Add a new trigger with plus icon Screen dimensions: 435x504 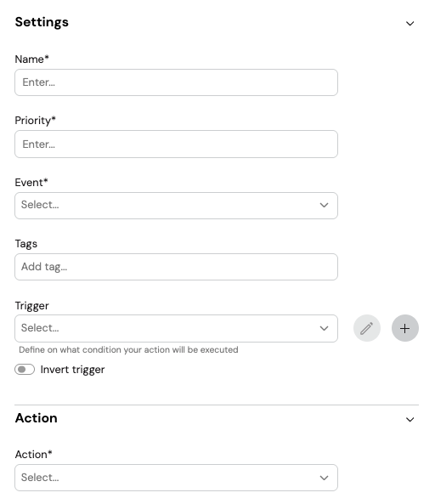[x=404, y=328]
